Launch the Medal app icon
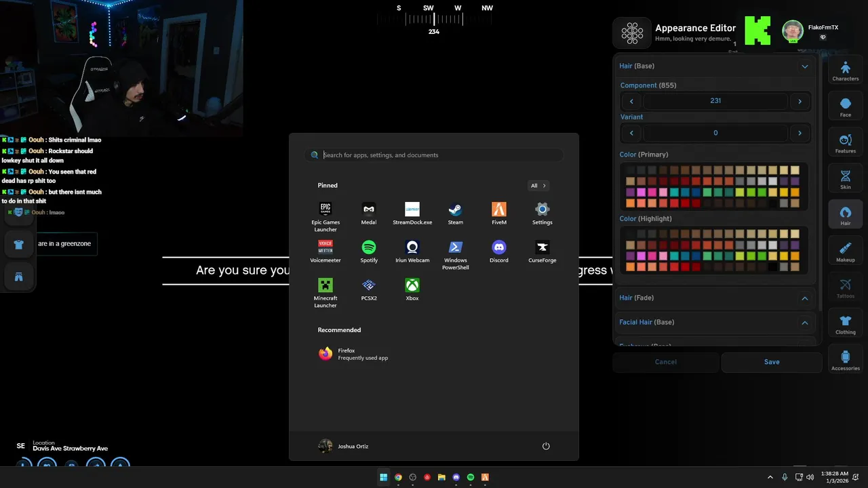This screenshot has width=868, height=488. [x=369, y=213]
